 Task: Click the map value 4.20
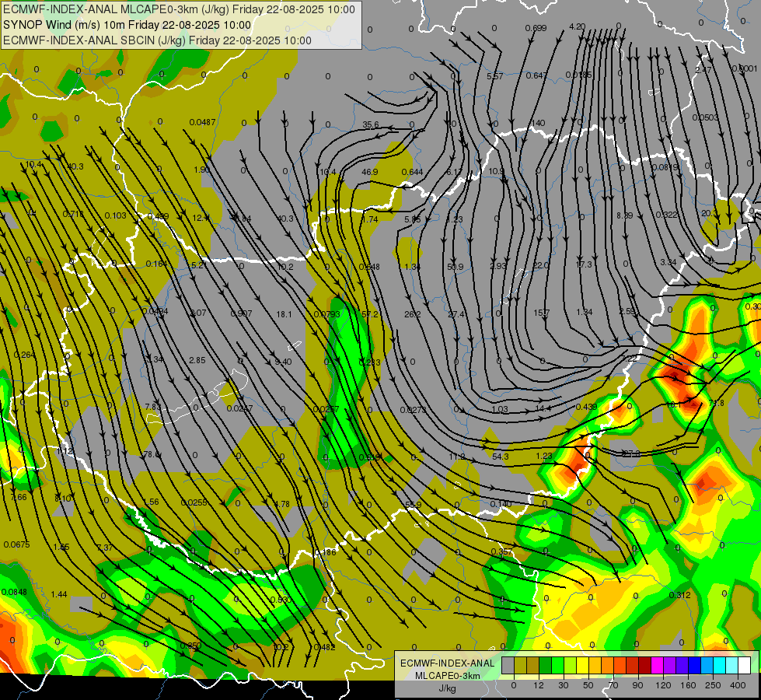tap(577, 26)
